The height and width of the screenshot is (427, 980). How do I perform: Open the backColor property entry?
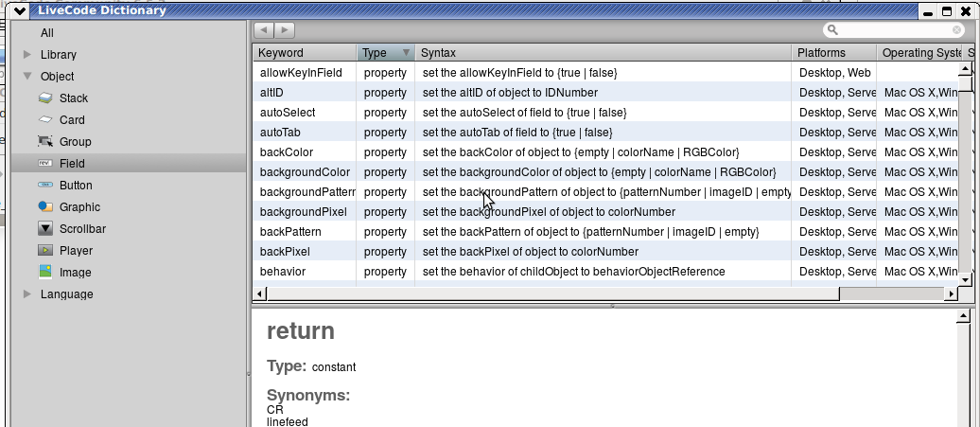pyautogui.click(x=287, y=152)
